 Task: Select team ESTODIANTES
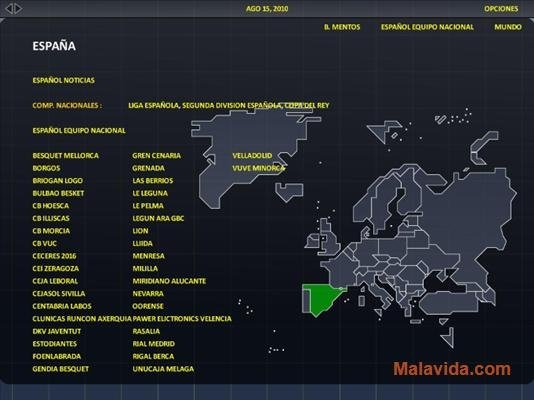point(54,344)
